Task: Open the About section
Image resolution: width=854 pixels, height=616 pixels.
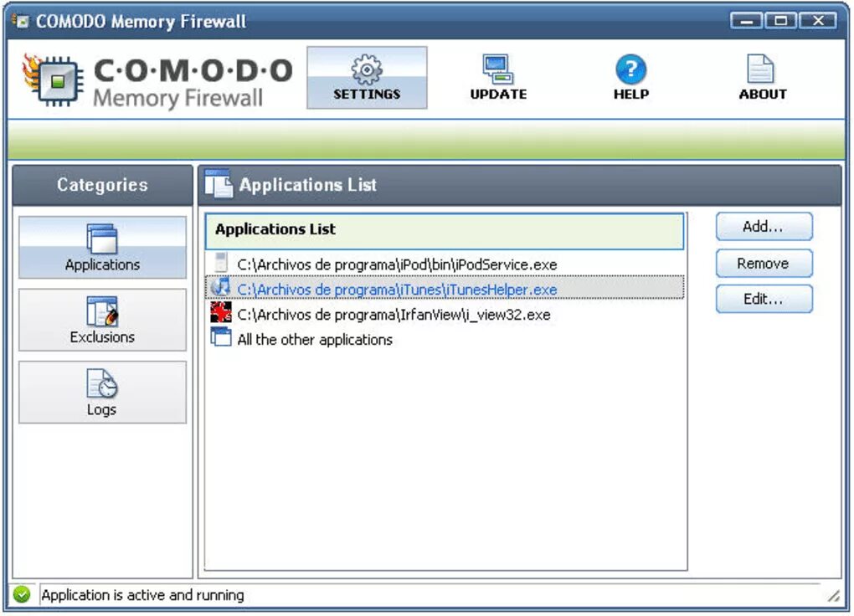Action: point(763,78)
